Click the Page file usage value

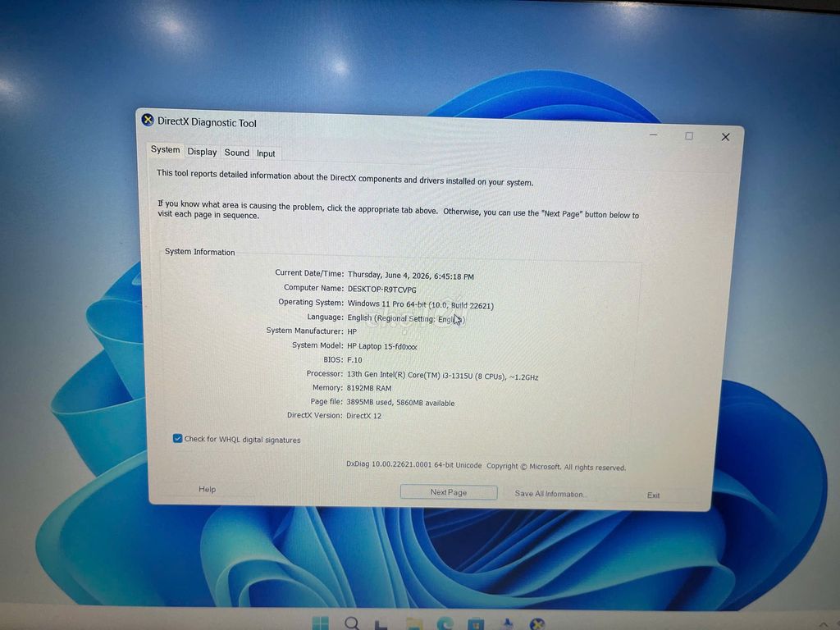click(400, 402)
